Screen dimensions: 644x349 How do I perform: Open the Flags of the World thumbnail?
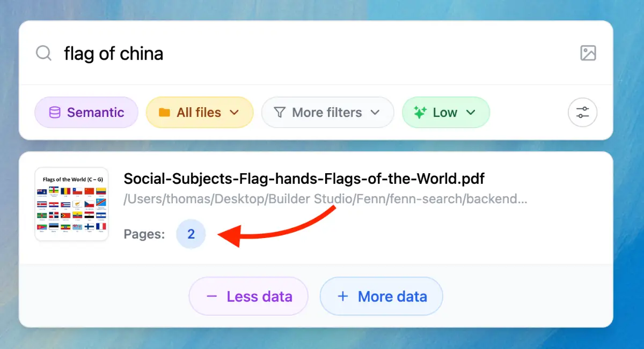[71, 204]
